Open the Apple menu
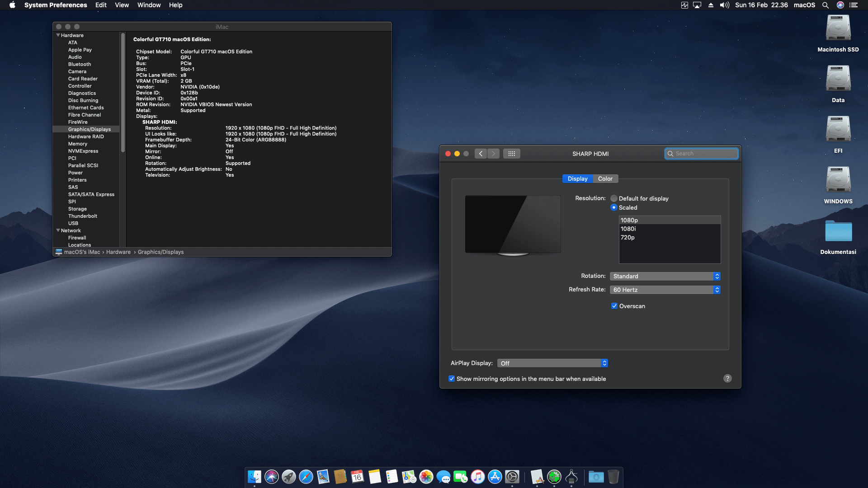 [x=12, y=5]
